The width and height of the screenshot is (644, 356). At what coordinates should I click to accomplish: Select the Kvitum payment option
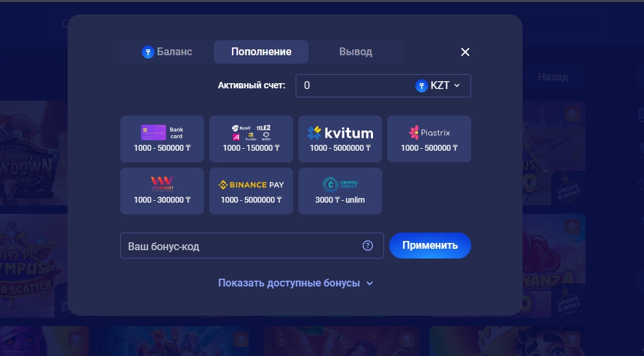[340, 138]
